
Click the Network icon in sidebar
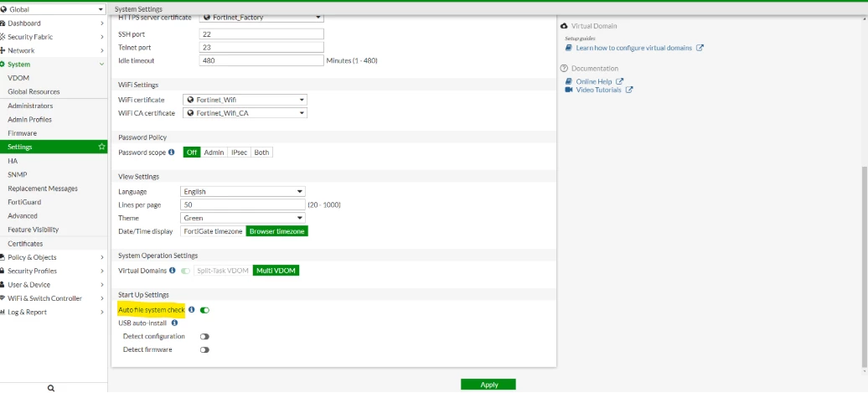(3, 50)
